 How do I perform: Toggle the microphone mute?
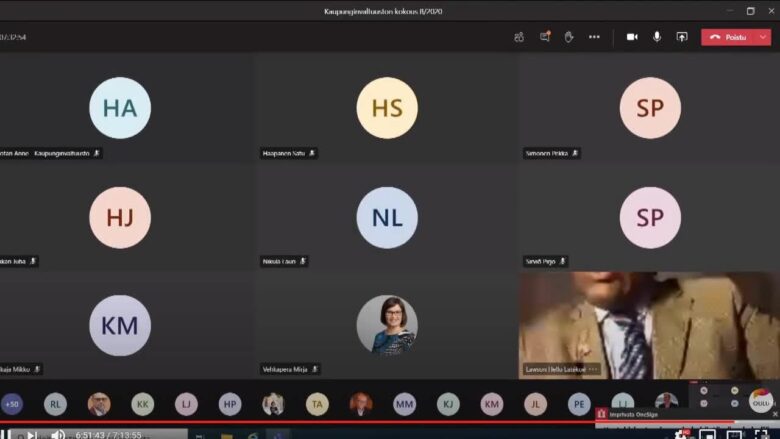(657, 37)
